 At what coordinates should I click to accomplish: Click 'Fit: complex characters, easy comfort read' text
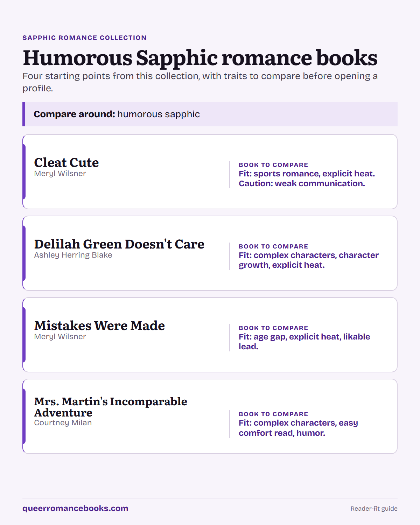pos(298,428)
